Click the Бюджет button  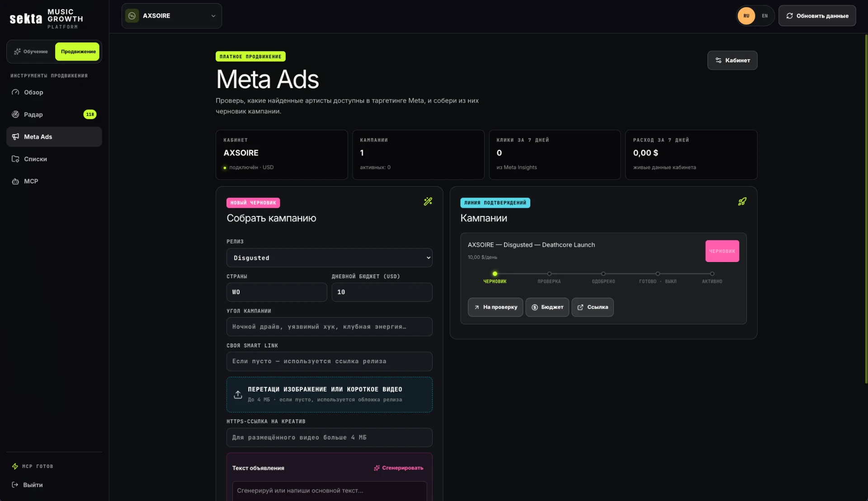[547, 307]
